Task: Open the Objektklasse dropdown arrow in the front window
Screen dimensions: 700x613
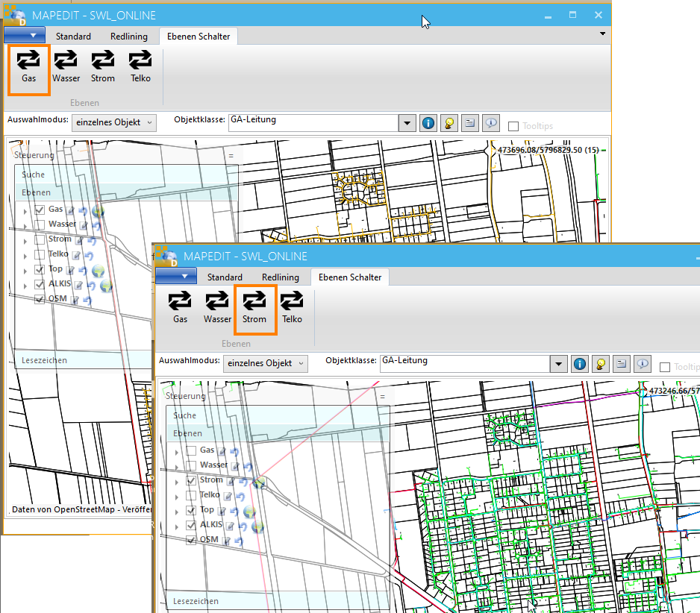Action: point(559,364)
